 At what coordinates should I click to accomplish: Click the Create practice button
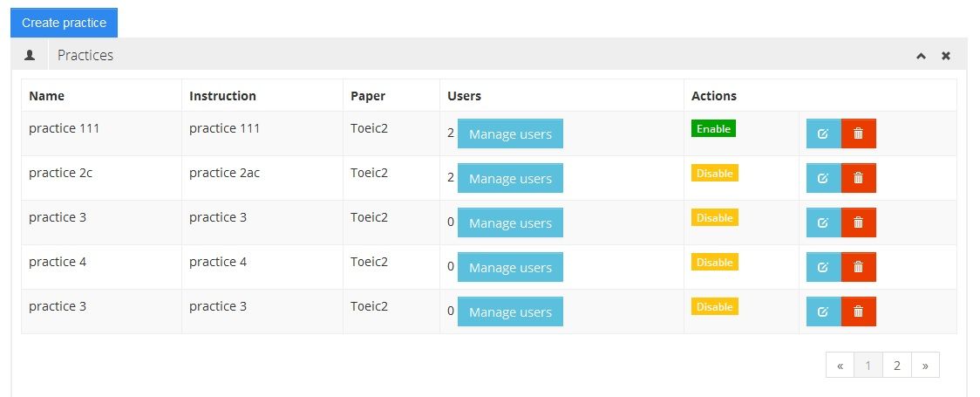click(x=64, y=23)
